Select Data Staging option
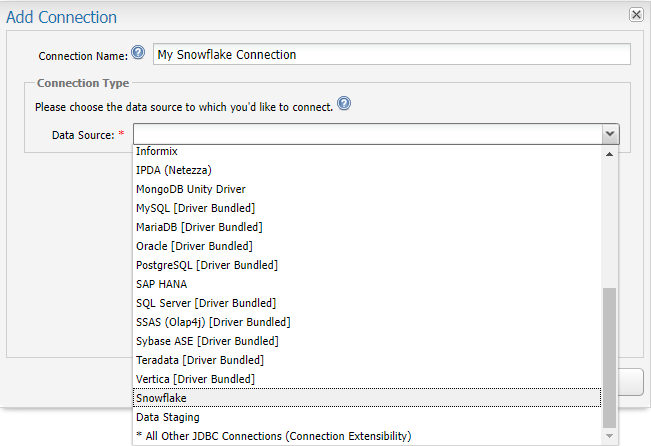Screen dimensions: 651x446 [x=367, y=417]
